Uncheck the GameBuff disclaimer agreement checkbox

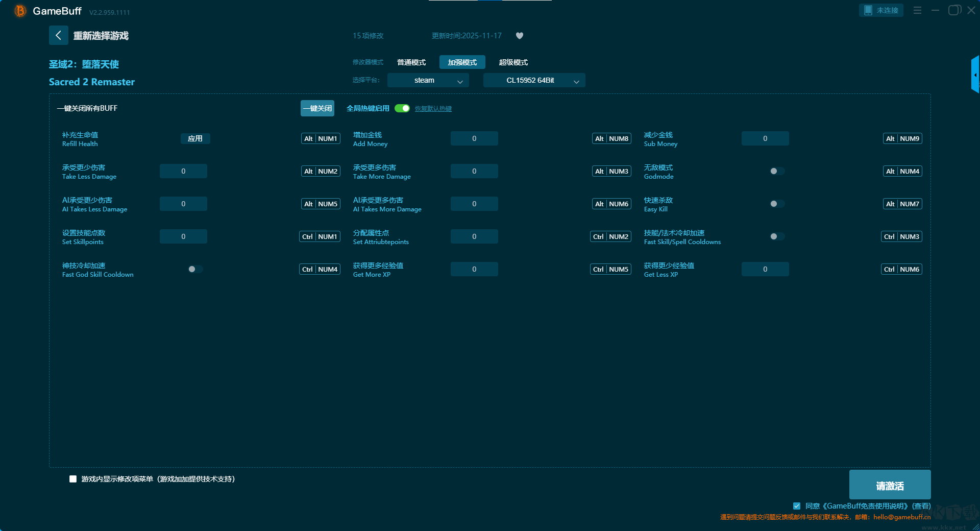click(797, 506)
